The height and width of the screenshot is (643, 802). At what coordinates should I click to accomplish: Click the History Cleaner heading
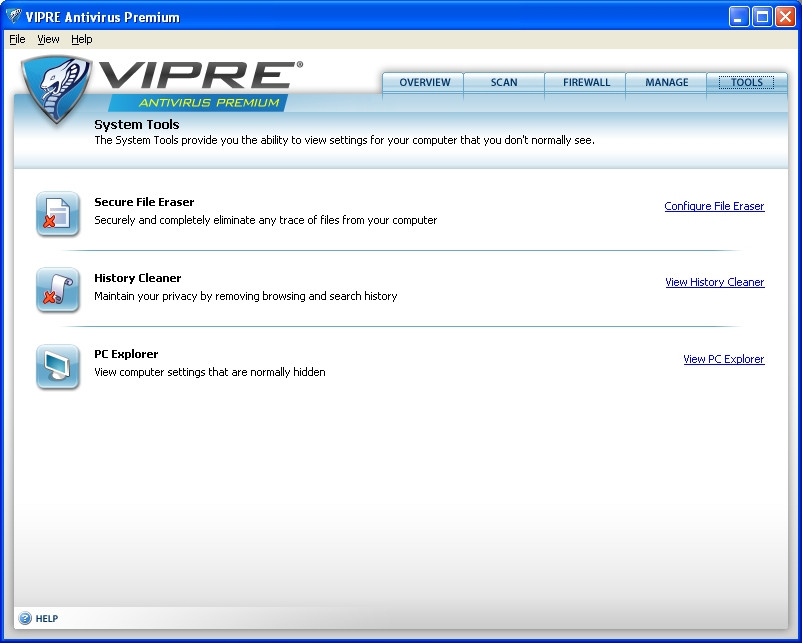(x=138, y=278)
